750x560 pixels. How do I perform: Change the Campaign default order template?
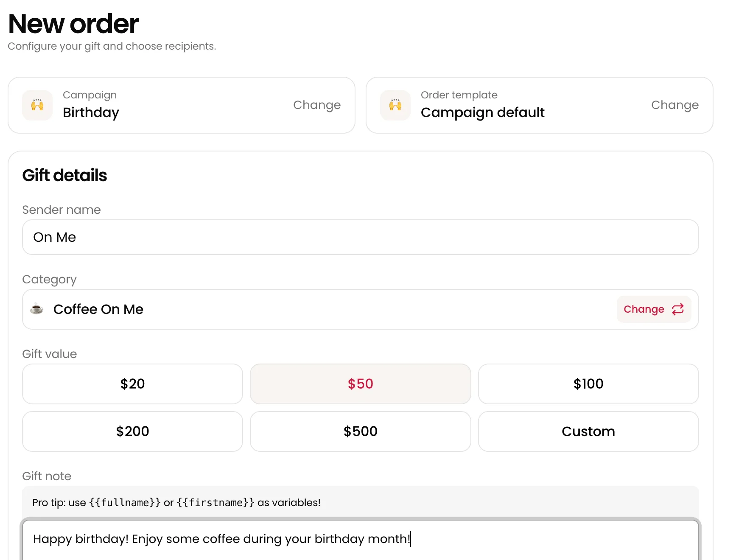coord(675,105)
